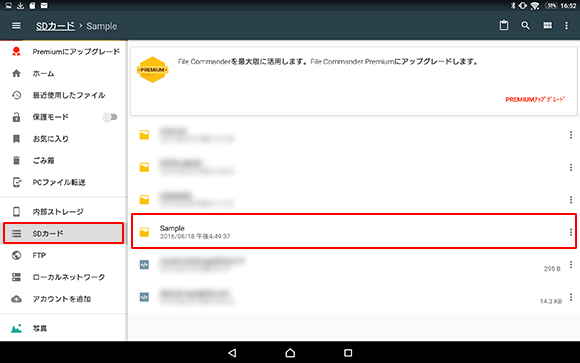Tap the photos picture icon
Viewport: 580px width, 363px height.
pyautogui.click(x=16, y=329)
